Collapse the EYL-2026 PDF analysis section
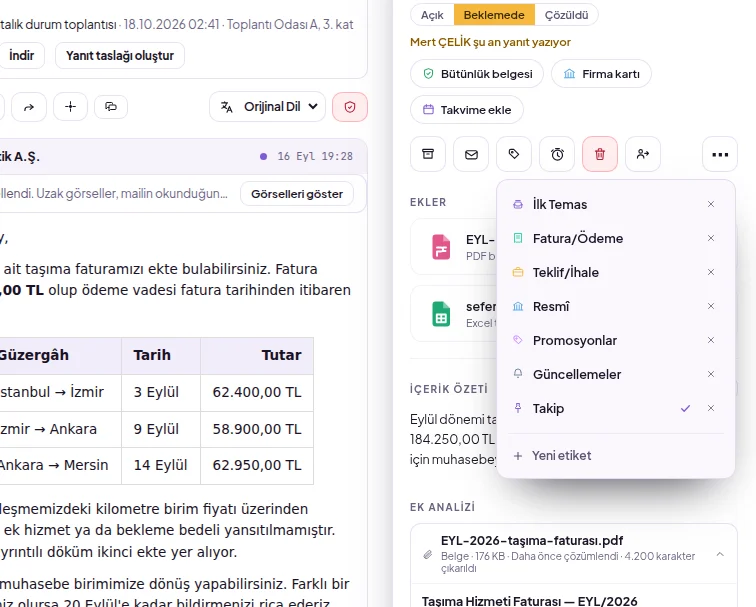The width and height of the screenshot is (756, 607). point(720,554)
